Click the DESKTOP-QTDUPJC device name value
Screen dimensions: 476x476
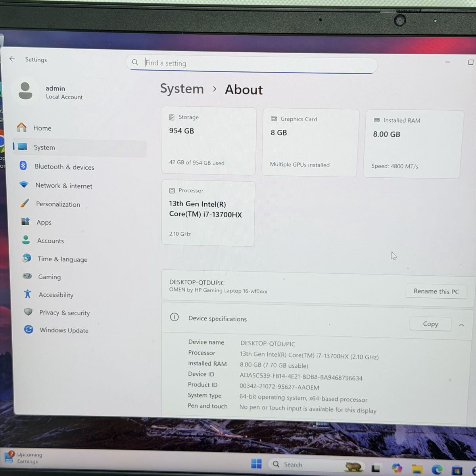click(x=268, y=344)
